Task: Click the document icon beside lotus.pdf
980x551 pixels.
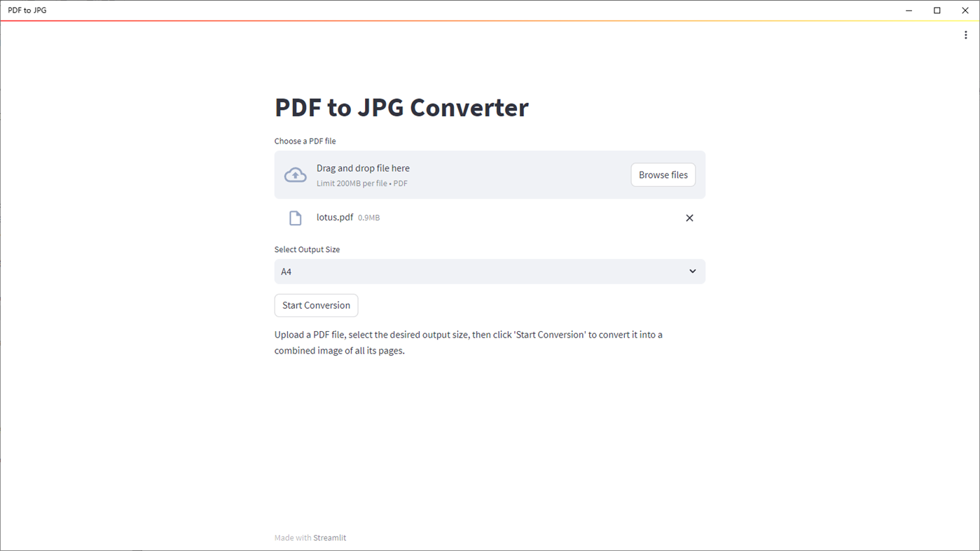Action: pos(295,217)
